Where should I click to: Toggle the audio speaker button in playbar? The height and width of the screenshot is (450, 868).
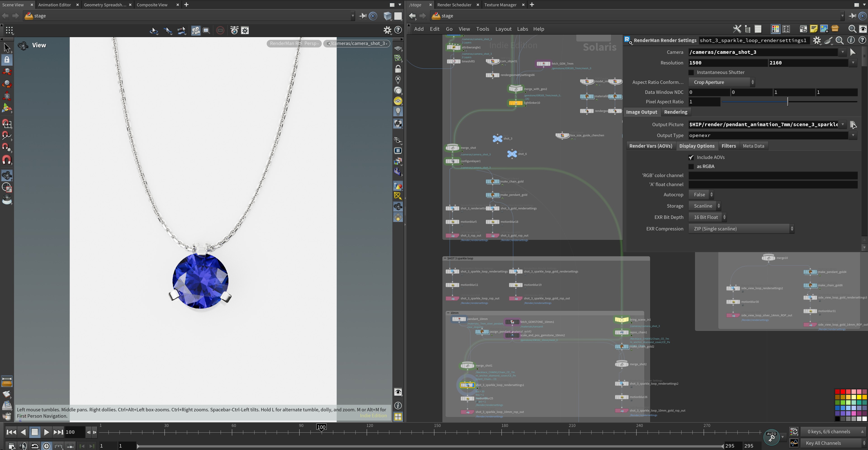23,446
